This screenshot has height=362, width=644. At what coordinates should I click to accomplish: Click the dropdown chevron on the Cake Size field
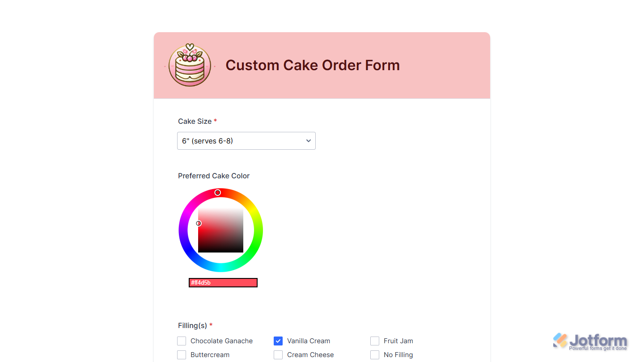[308, 140]
